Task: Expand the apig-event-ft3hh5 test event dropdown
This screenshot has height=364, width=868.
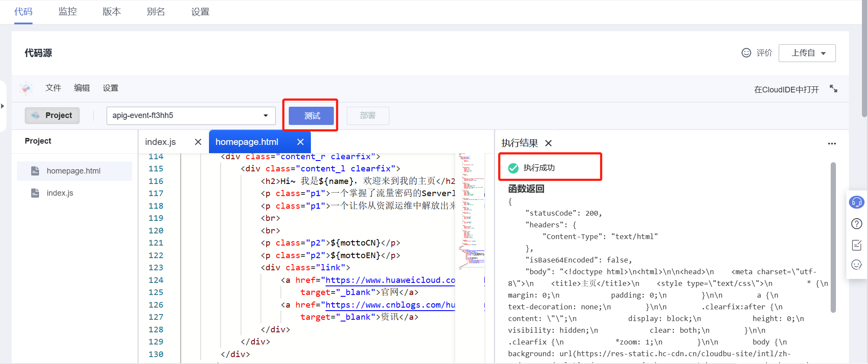Action: pyautogui.click(x=265, y=115)
